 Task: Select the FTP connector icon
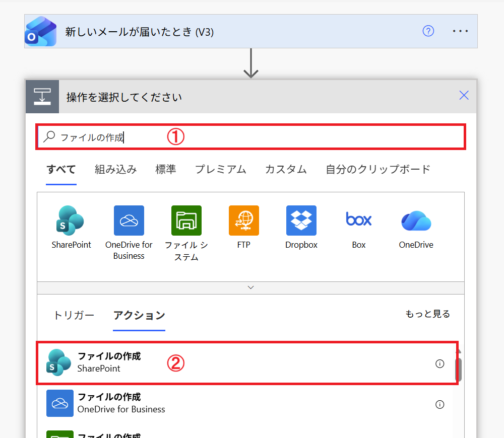click(243, 220)
